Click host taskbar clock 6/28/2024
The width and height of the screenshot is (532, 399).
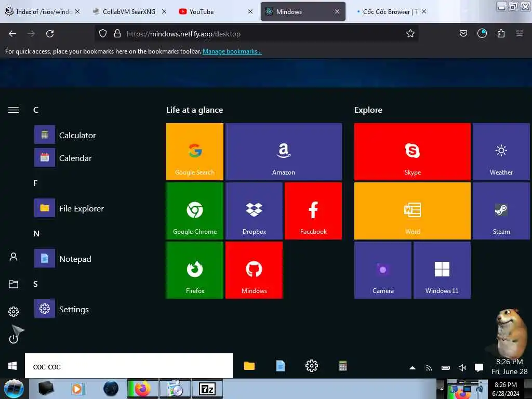point(506,389)
